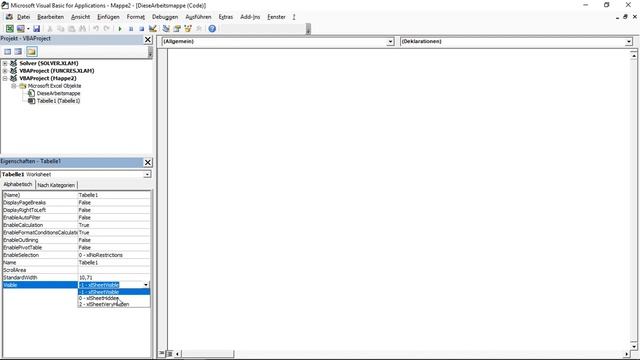Image resolution: width=640 pixels, height=360 pixels.
Task: Click the code window vertical scrollbar down arrow
Action: [633, 346]
